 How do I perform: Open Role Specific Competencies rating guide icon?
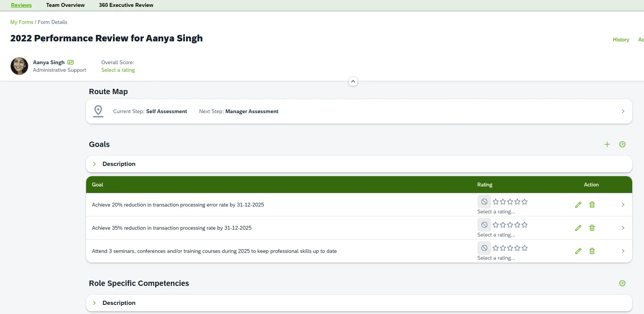(622, 283)
